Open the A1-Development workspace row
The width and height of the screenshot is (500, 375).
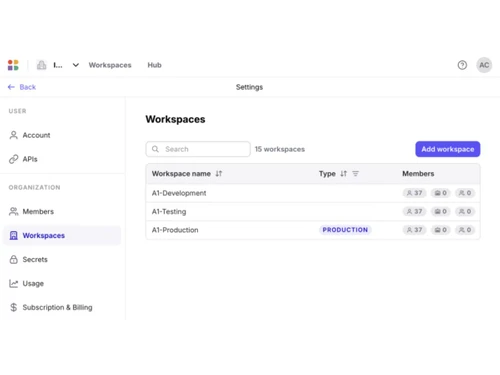(313, 193)
